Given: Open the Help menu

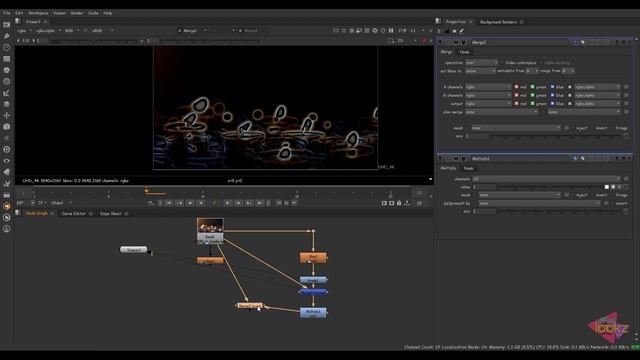Looking at the screenshot, I should [x=108, y=13].
